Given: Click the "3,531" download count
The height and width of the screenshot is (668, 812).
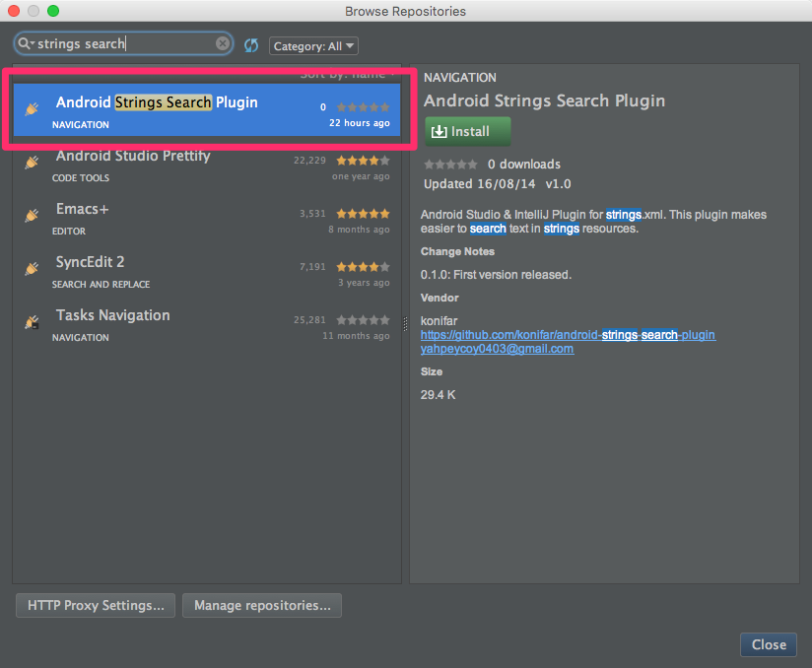Looking at the screenshot, I should [312, 214].
